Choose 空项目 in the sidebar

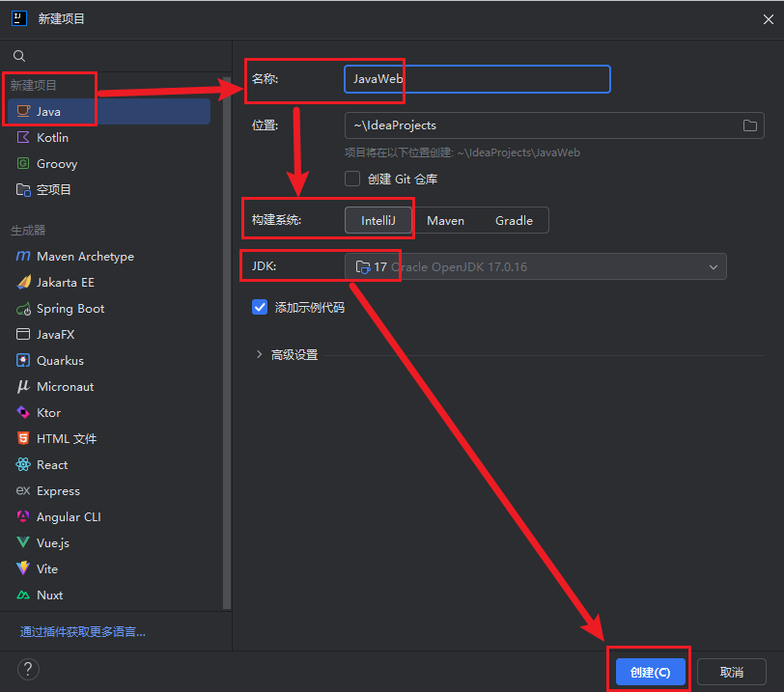click(x=109, y=190)
